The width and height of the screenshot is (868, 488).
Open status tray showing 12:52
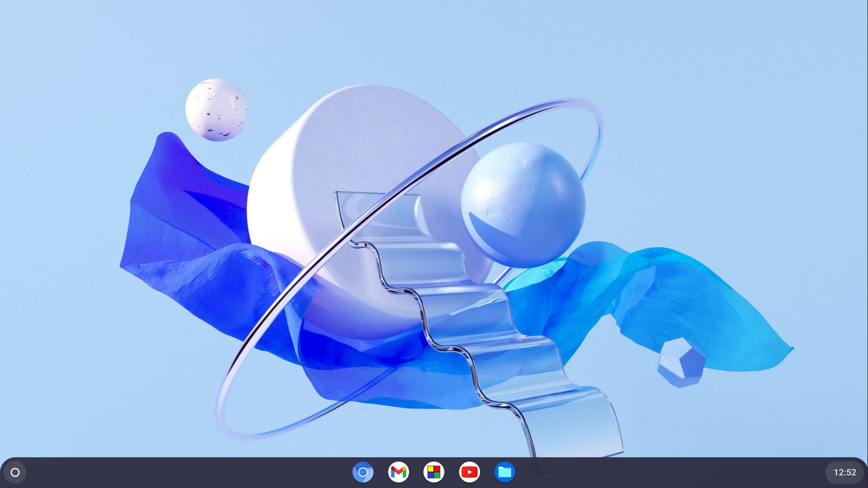point(844,472)
